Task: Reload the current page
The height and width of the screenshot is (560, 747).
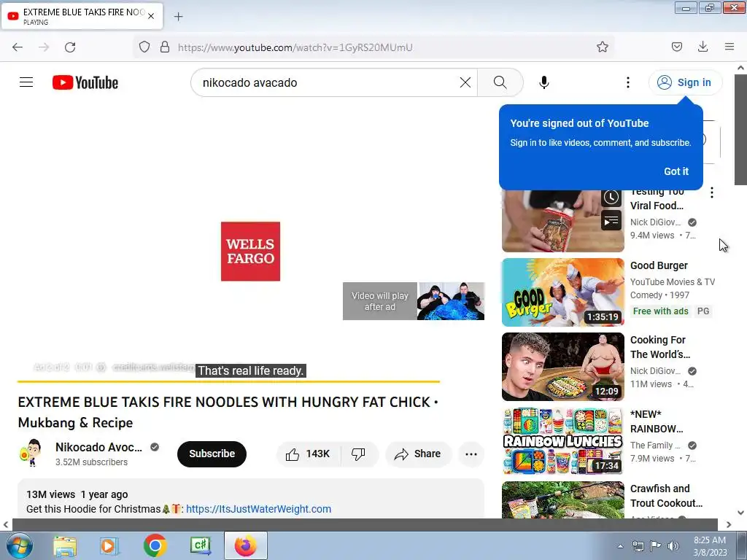Action: click(70, 47)
